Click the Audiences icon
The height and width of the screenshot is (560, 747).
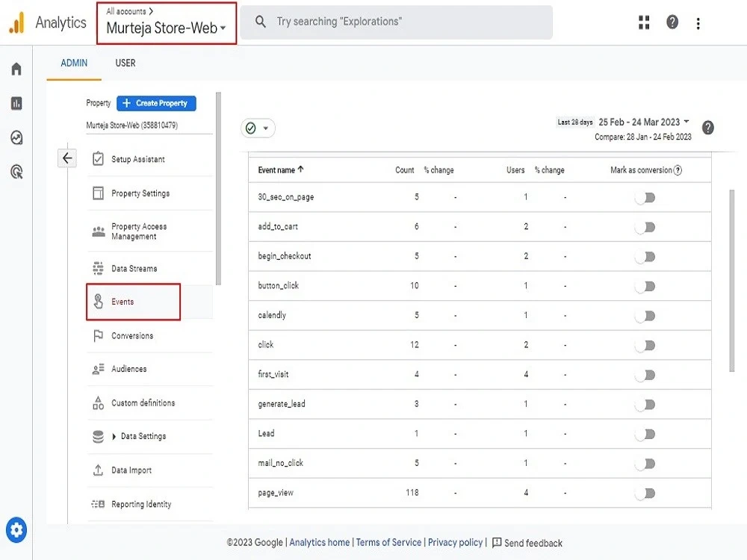pos(98,369)
